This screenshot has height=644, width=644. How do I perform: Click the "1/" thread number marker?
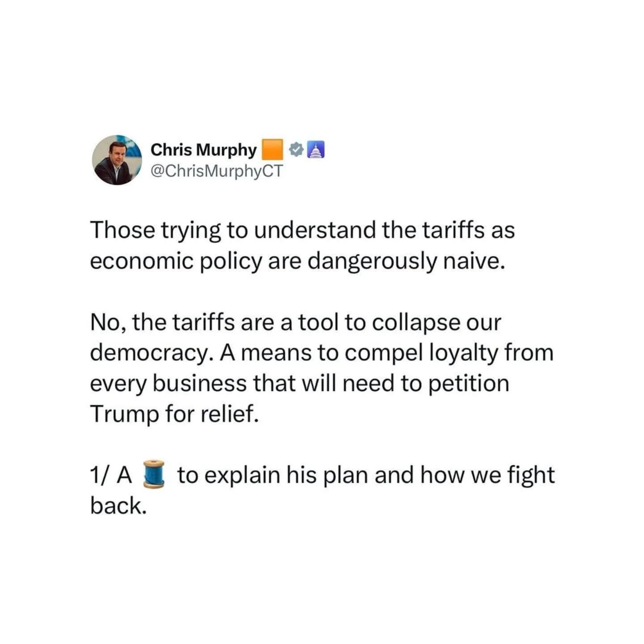98,475
